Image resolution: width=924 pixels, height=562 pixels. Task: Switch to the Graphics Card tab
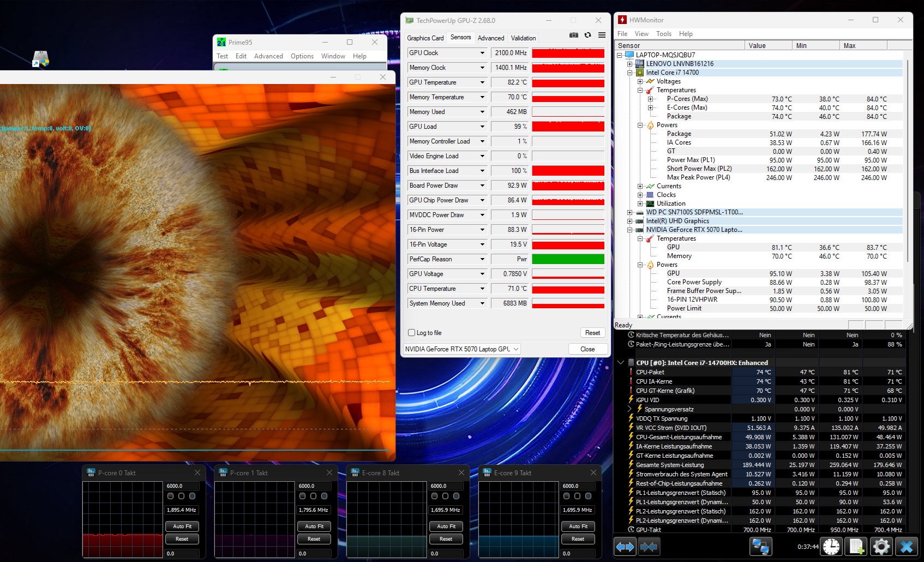coord(425,38)
